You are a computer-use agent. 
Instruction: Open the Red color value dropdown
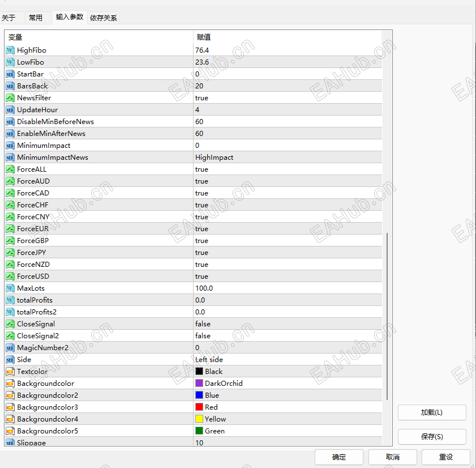point(288,407)
